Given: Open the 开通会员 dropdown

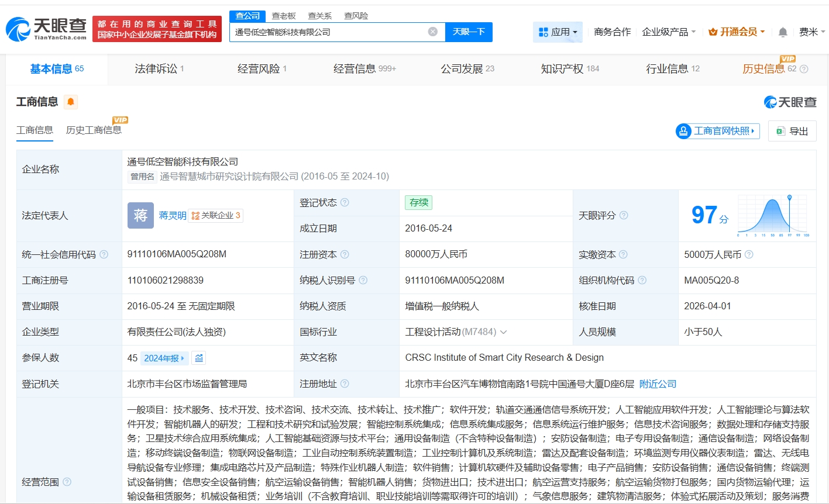Looking at the screenshot, I should (737, 32).
